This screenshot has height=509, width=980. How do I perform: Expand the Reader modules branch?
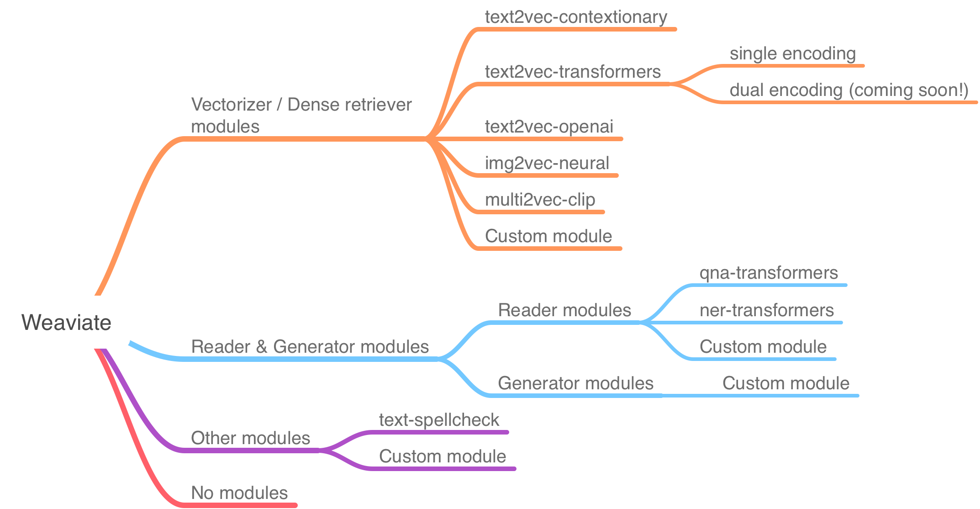[x=555, y=318]
